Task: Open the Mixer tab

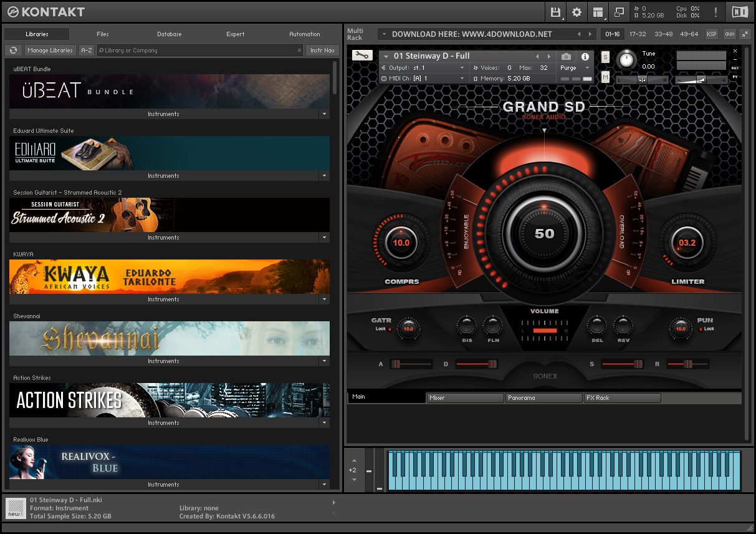Action: [x=465, y=397]
